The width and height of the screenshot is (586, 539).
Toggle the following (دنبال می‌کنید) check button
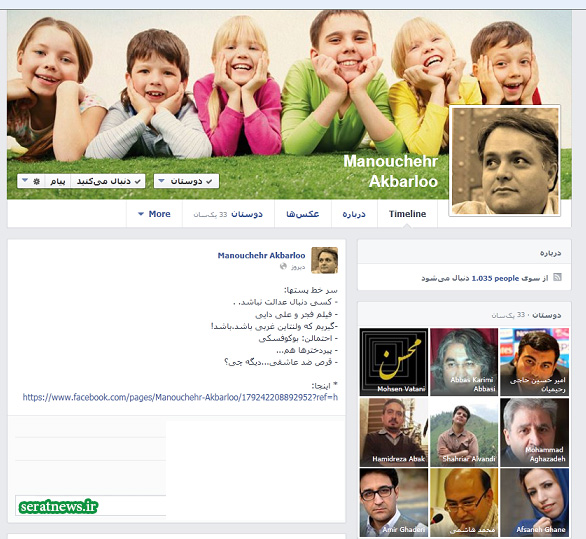[x=108, y=181]
